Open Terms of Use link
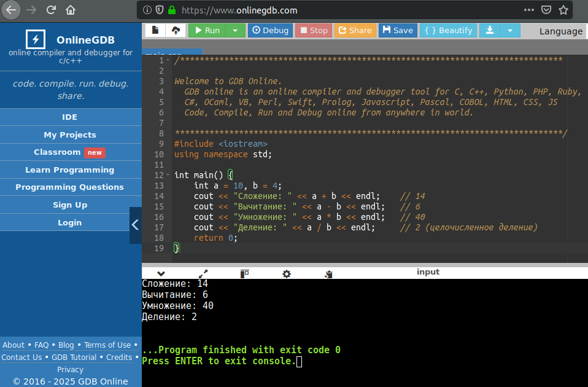The height and width of the screenshot is (387, 588). (x=107, y=345)
